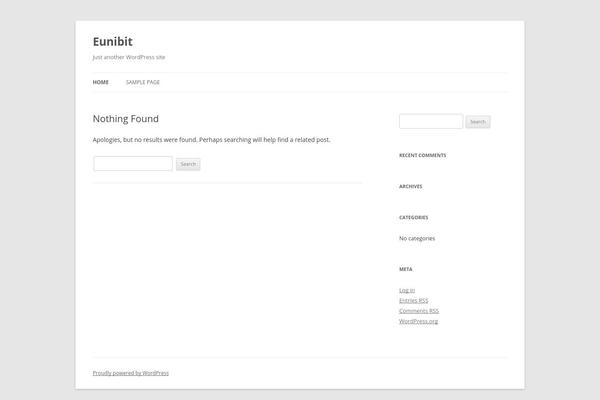
Task: Select the Nothing Found heading
Action: coord(126,119)
